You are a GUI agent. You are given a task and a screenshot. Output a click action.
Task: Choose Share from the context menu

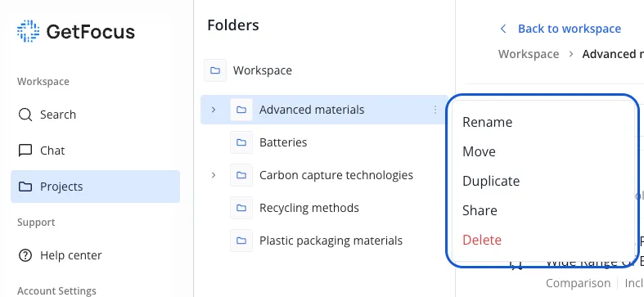tap(480, 210)
